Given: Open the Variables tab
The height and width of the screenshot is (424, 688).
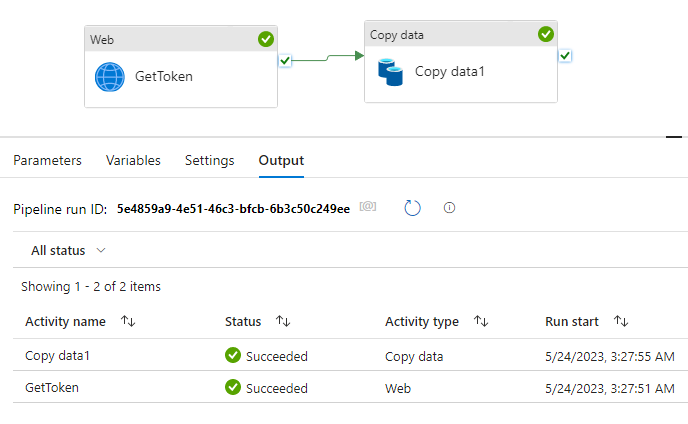Looking at the screenshot, I should [x=133, y=160].
